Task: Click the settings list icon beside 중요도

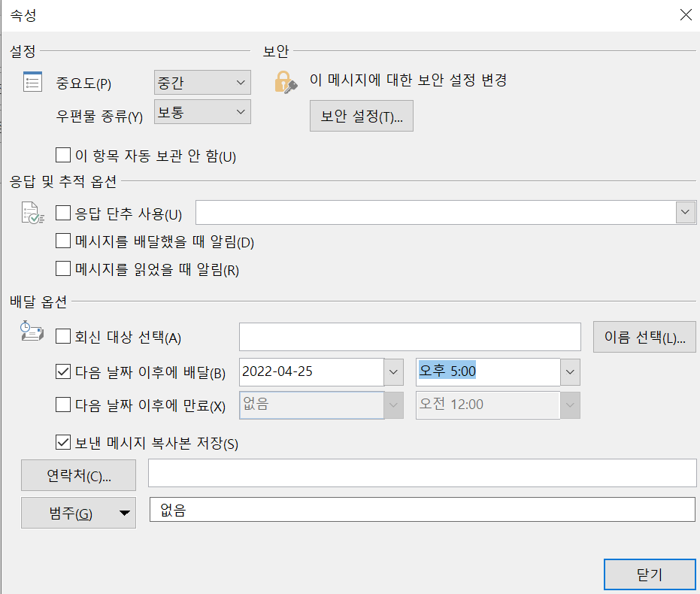Action: 32,82
